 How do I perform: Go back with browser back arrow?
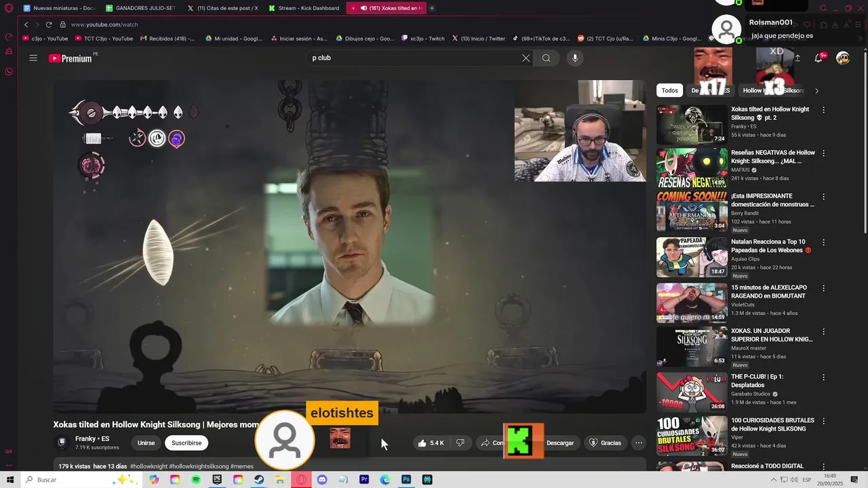26,24
